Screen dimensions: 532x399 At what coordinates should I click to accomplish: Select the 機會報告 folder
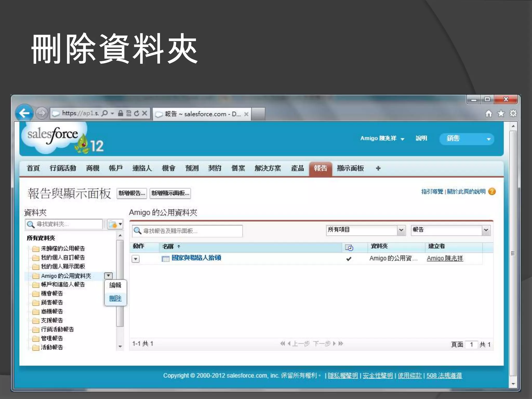click(x=52, y=294)
